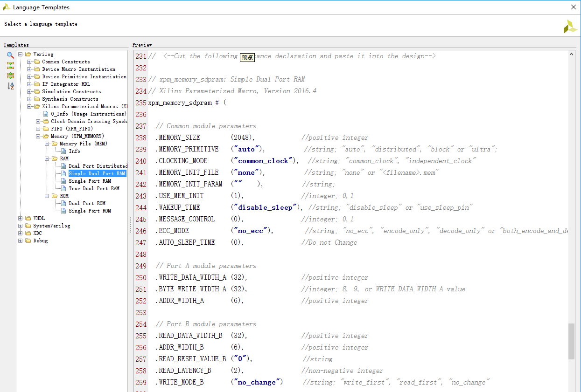581x392 pixels.
Task: Collapse the ROM folder toggle
Action: click(x=47, y=196)
